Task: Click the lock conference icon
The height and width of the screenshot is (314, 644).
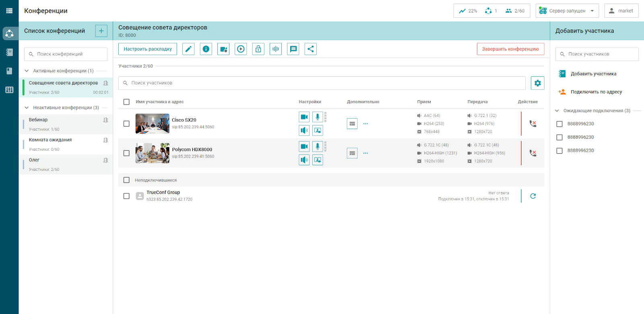Action: pos(258,49)
